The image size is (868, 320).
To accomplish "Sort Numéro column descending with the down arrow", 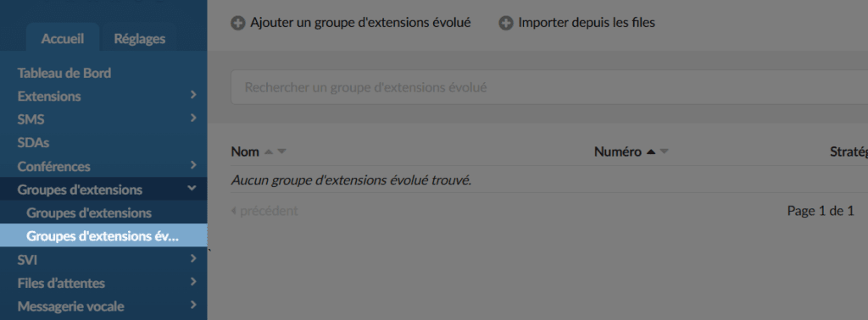I will coord(665,152).
